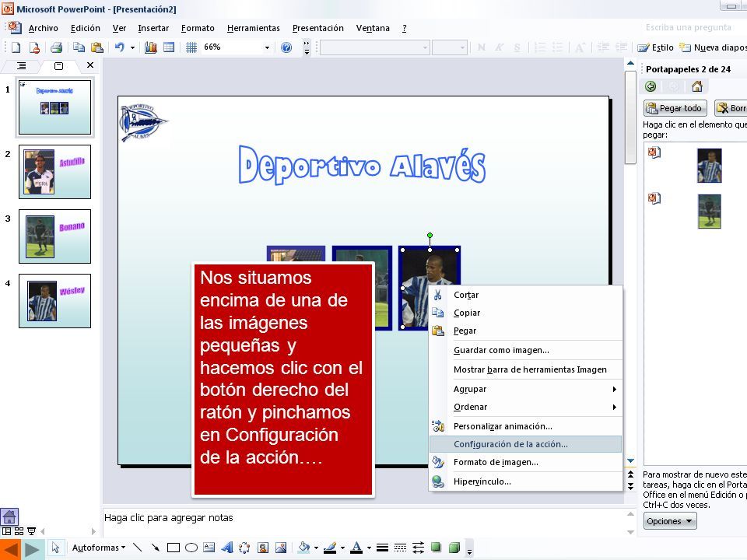Expand the undo history dropdown arrow
This screenshot has width=747, height=560.
[x=132, y=47]
